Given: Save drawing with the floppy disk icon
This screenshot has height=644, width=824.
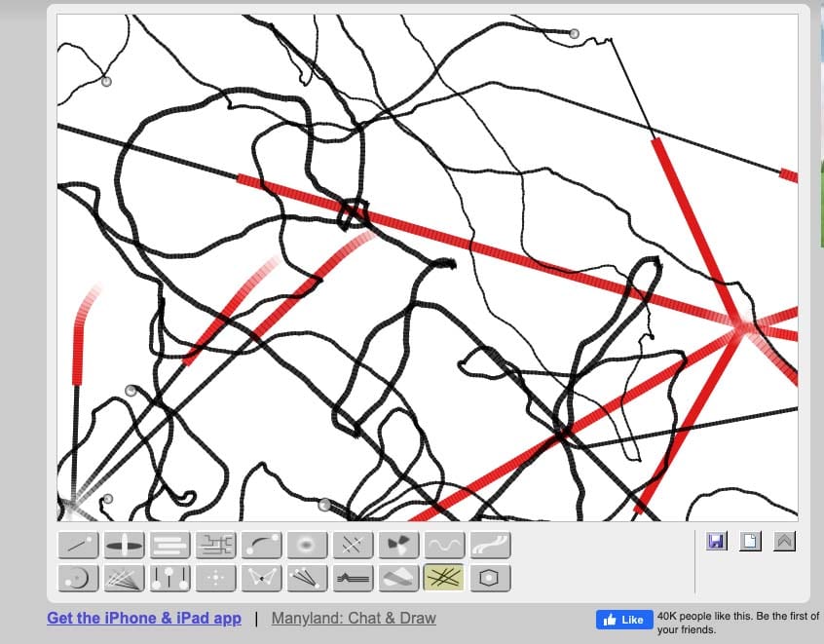Looking at the screenshot, I should pyautogui.click(x=717, y=541).
